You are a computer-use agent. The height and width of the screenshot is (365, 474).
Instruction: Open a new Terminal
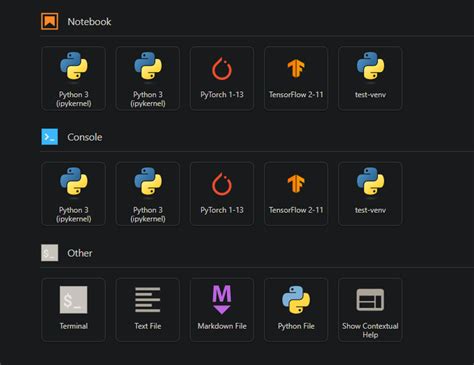pyautogui.click(x=74, y=310)
